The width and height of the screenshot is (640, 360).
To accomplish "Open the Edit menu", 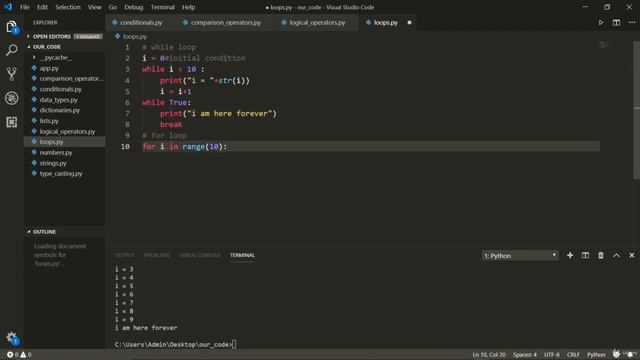I will 42,7.
